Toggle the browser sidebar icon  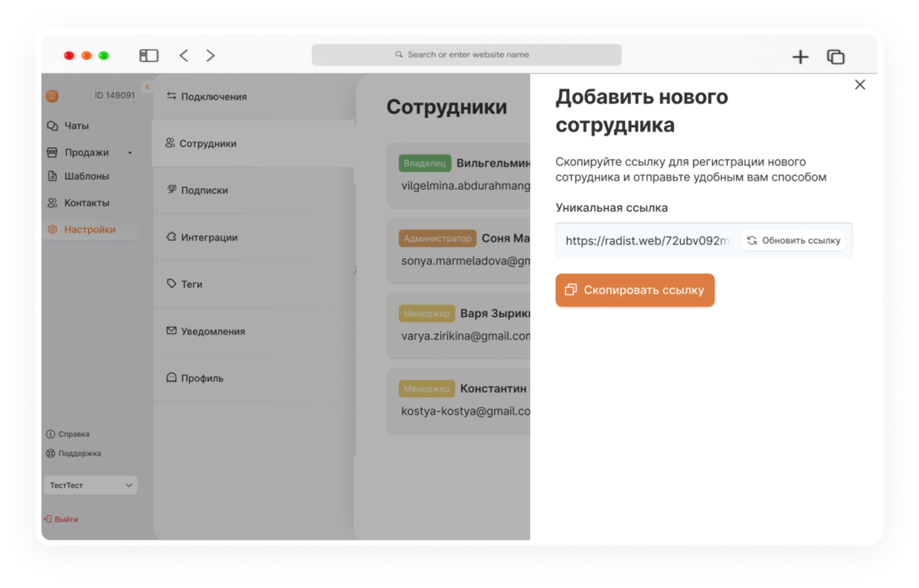[x=149, y=55]
